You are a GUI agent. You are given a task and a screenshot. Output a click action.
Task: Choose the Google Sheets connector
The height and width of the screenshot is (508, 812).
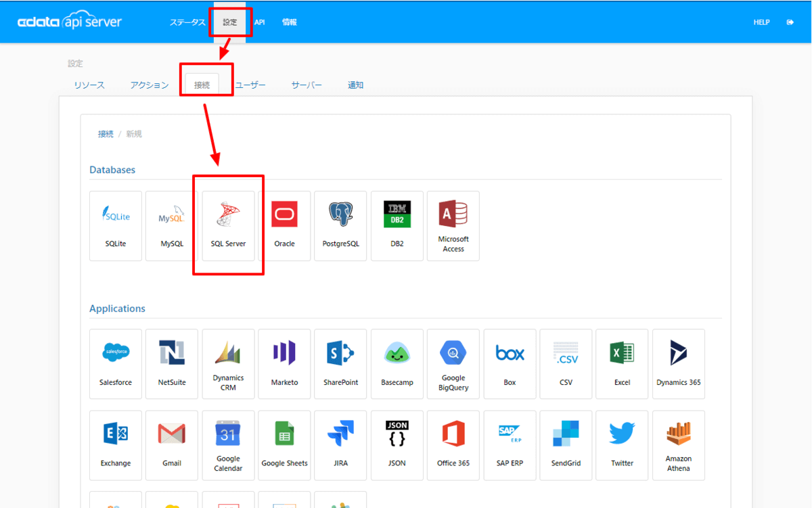click(284, 445)
